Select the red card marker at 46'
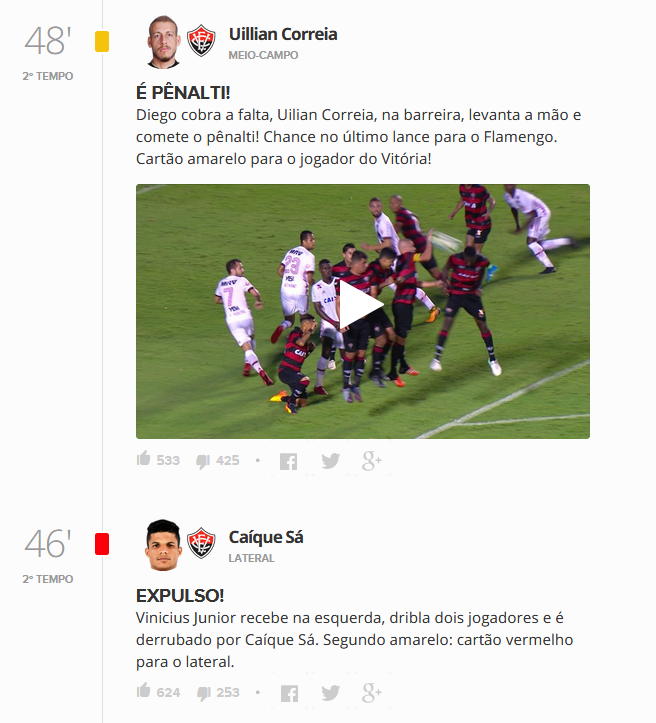Image resolution: width=656 pixels, height=723 pixels. pos(102,544)
